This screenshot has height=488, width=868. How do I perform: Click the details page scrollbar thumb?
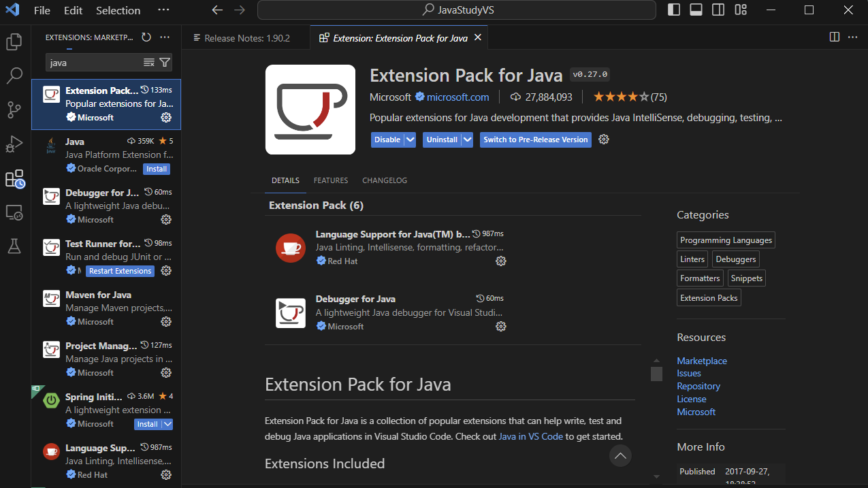click(x=656, y=374)
